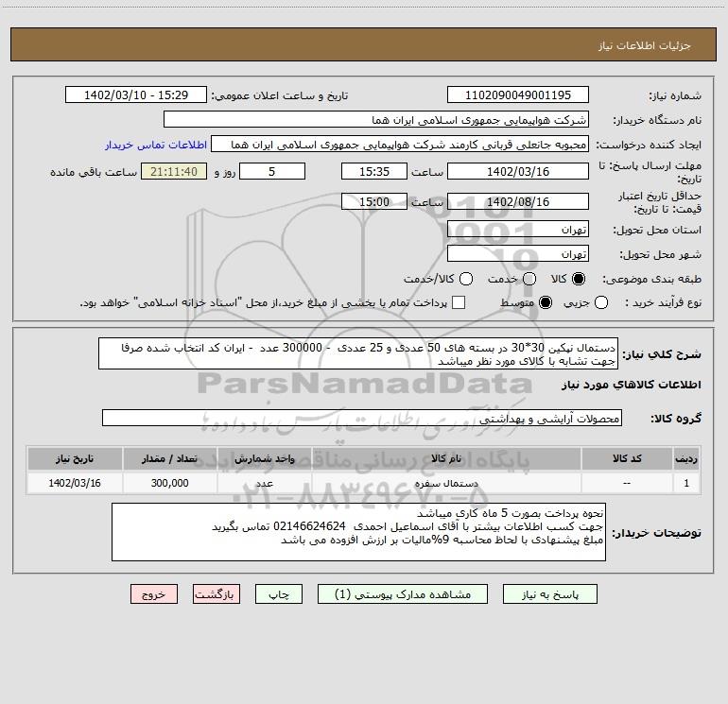This screenshot has height=704, width=728.
Task: Click the خروج exit button
Action: point(154,594)
